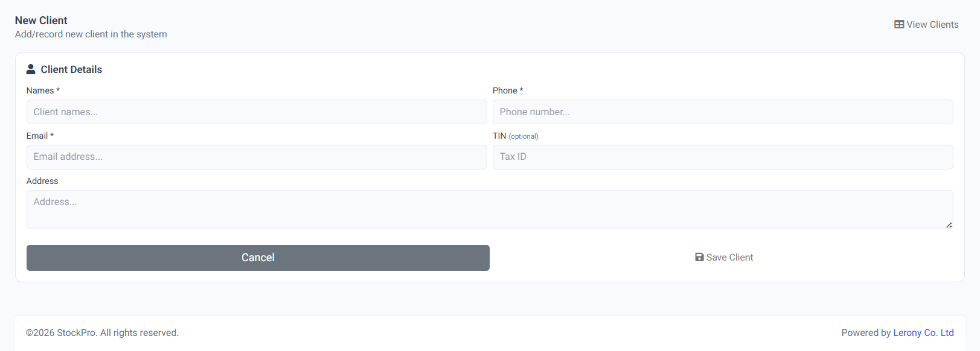The height and width of the screenshot is (351, 980).
Task: Click the Address field label
Action: pyautogui.click(x=42, y=181)
